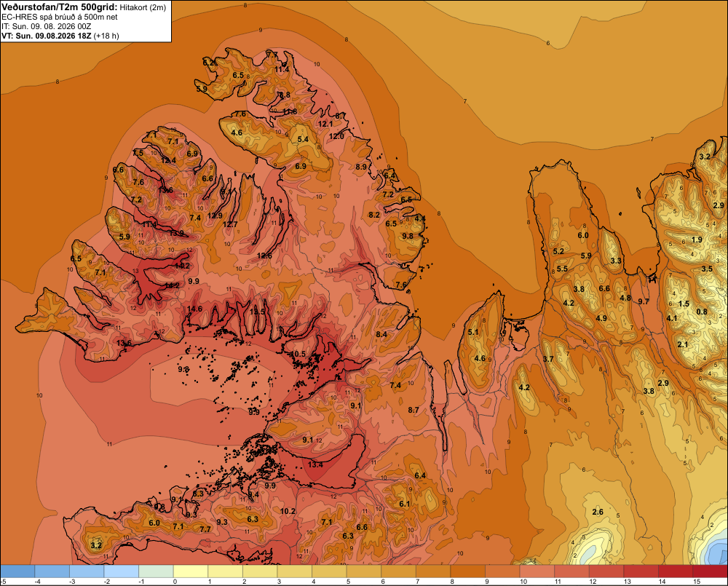Click the temperature value 3.7 on the map
The image size is (728, 586).
point(548,359)
